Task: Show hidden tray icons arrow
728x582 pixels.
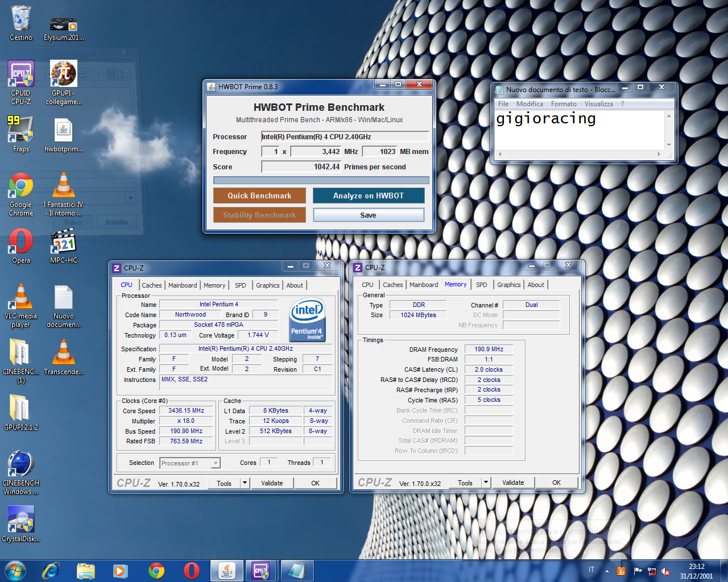Action: point(607,571)
